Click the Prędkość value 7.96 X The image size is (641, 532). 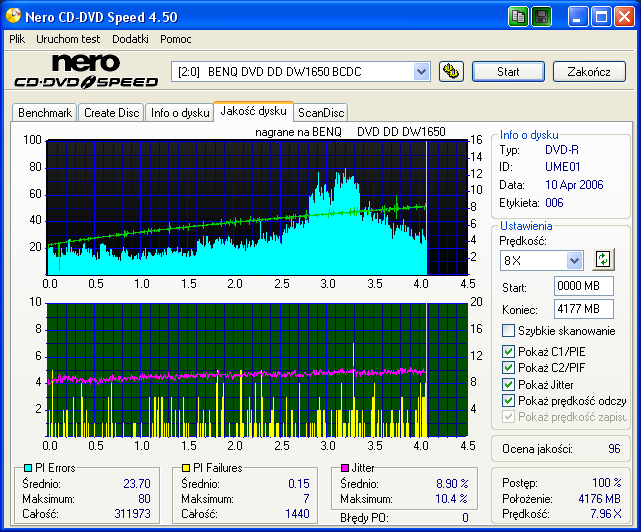pos(605,514)
